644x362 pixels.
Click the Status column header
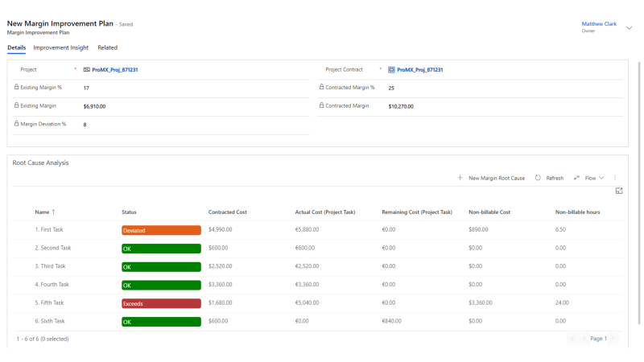pos(129,212)
